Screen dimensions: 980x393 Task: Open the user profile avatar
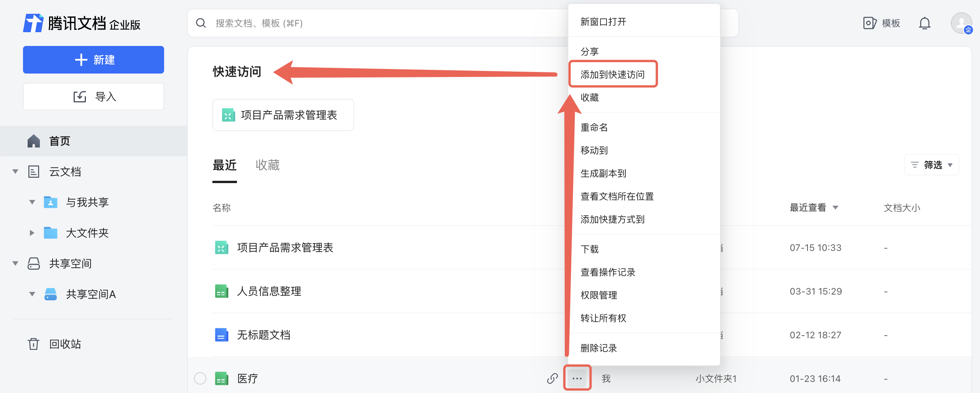[x=961, y=23]
